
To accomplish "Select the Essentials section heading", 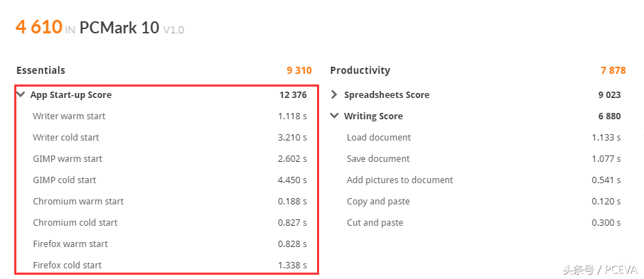I will click(x=41, y=70).
